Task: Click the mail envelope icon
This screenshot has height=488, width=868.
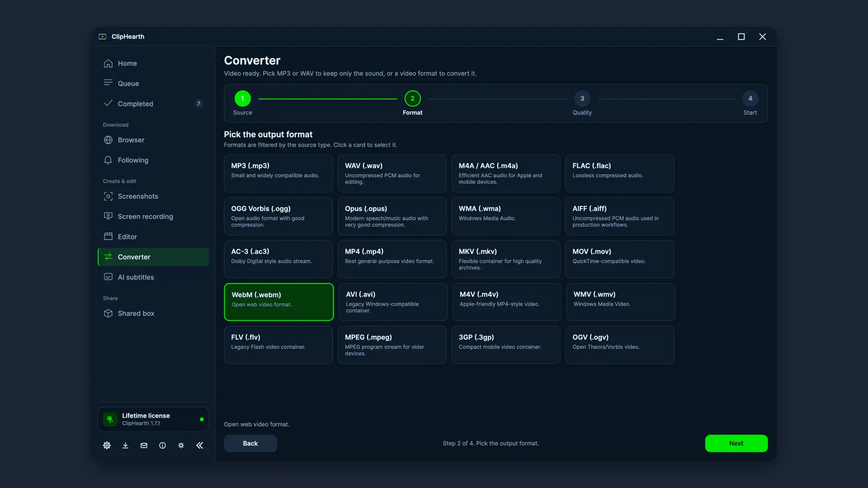Action: 144,445
